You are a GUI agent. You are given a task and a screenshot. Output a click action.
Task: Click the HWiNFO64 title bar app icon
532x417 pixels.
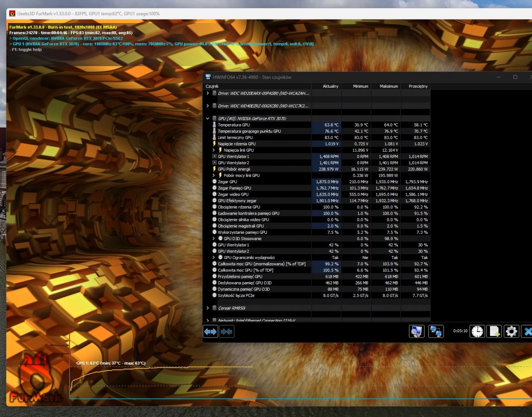[x=207, y=77]
